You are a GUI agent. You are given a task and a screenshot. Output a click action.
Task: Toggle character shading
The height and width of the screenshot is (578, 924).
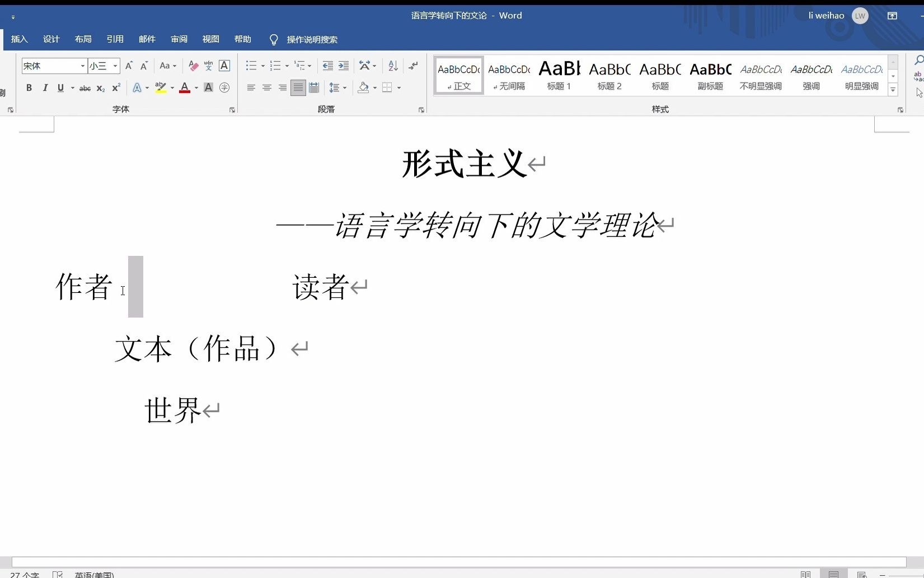[x=208, y=87]
